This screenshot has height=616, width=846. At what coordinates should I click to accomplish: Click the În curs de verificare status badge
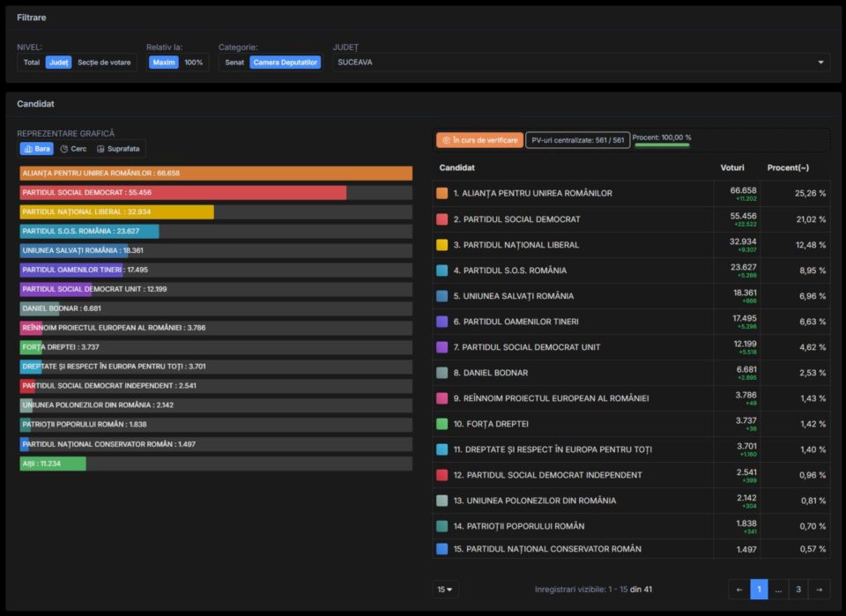(x=479, y=140)
